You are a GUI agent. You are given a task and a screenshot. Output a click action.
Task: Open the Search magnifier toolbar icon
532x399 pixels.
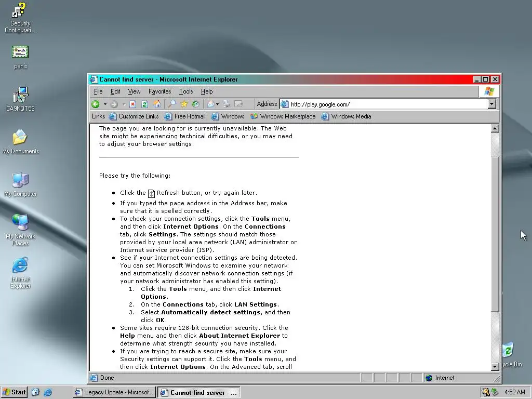[172, 104]
